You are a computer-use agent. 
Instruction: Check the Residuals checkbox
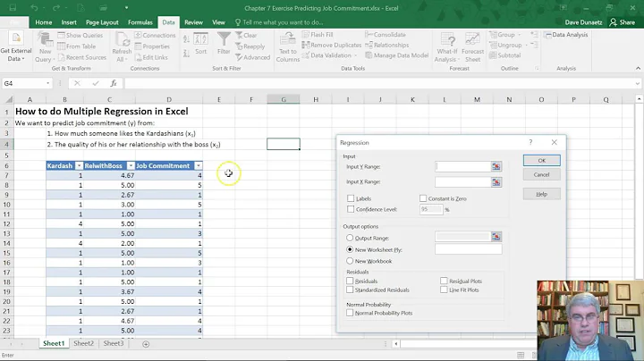point(350,281)
